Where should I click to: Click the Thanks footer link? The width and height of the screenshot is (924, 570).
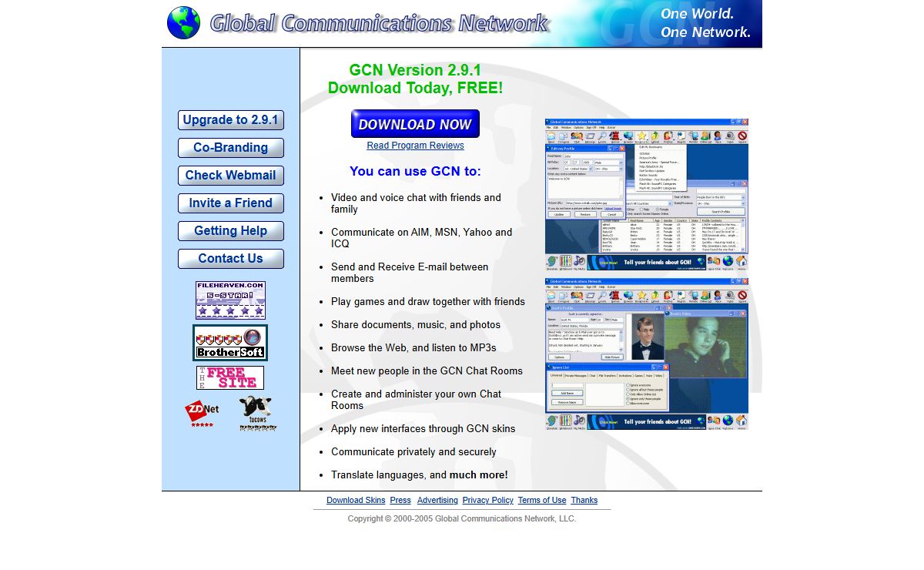click(584, 501)
